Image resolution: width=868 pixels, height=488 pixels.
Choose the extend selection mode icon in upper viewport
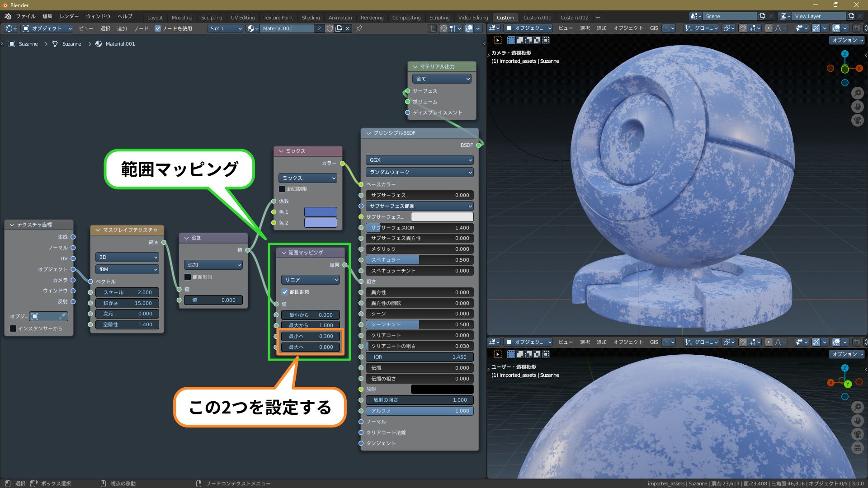pyautogui.click(x=520, y=40)
